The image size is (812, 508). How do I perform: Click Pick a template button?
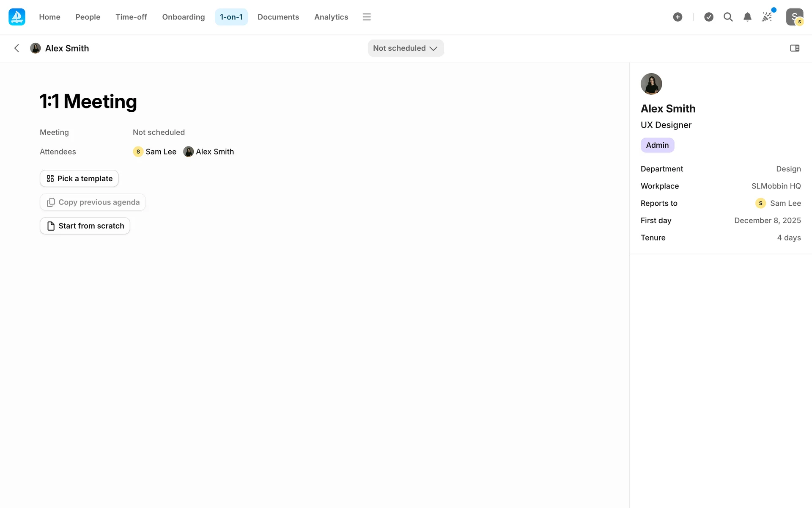[79, 179]
